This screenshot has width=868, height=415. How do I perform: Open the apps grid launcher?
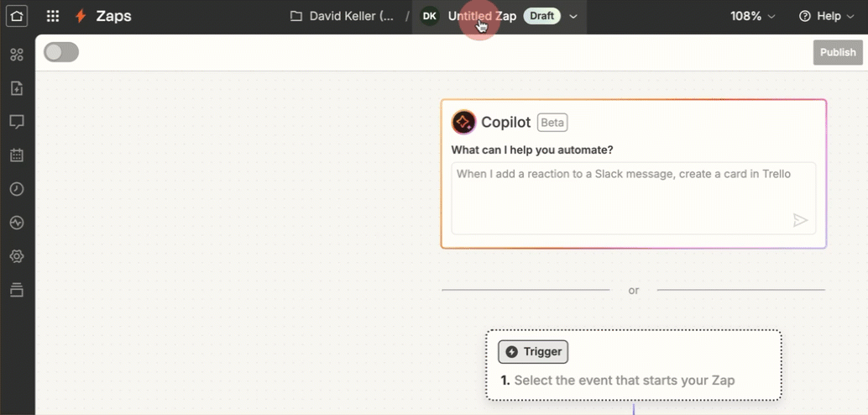click(53, 16)
